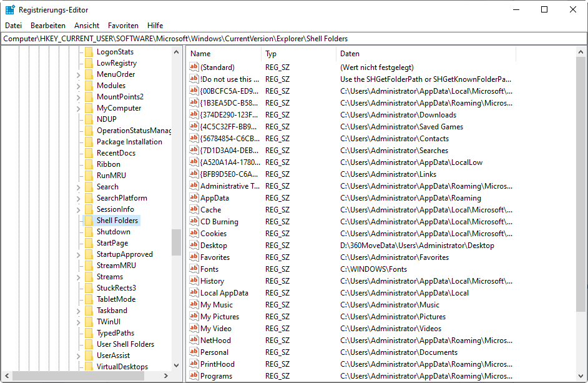Click the folder icon next to TypedPaths

point(89,332)
